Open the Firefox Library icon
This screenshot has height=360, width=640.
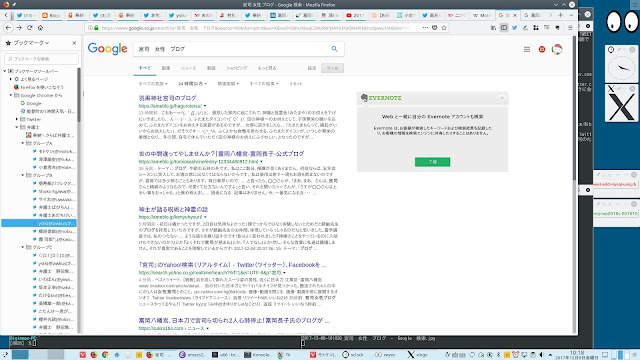click(x=493, y=28)
